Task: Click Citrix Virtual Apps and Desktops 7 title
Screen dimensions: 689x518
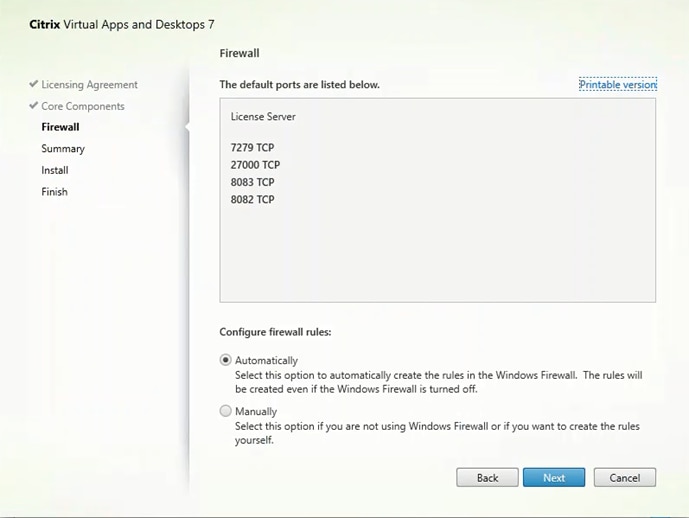Action: pos(122,25)
